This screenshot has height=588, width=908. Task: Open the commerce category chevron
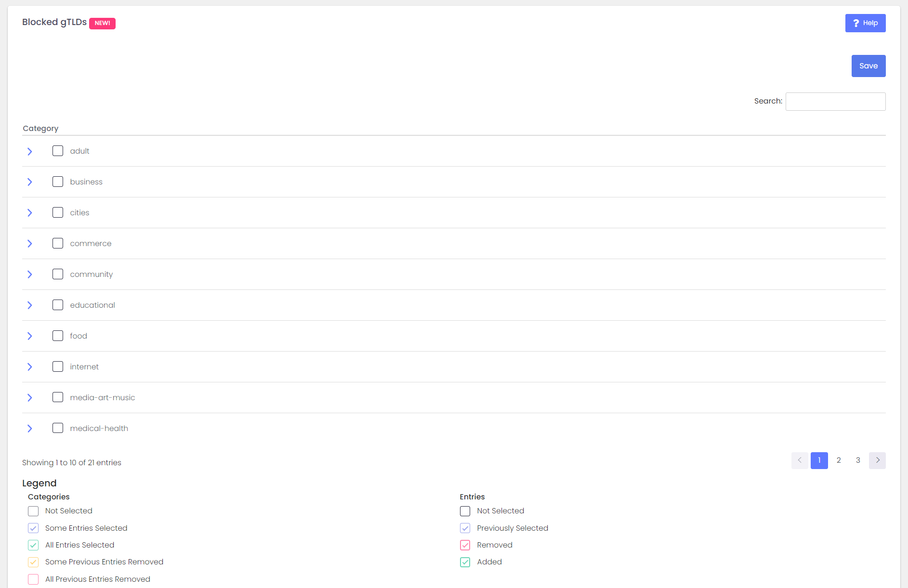pos(30,244)
